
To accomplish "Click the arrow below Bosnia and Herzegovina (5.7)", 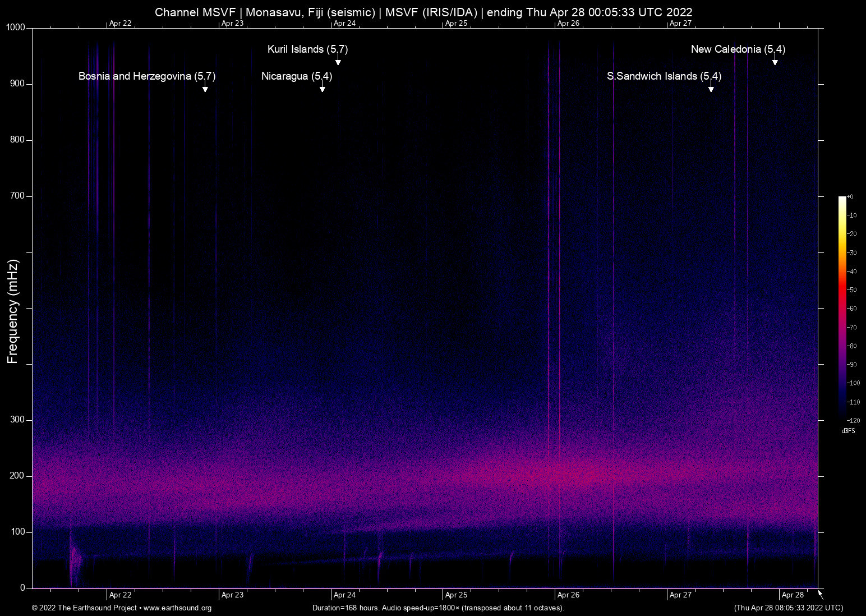I will (x=205, y=88).
